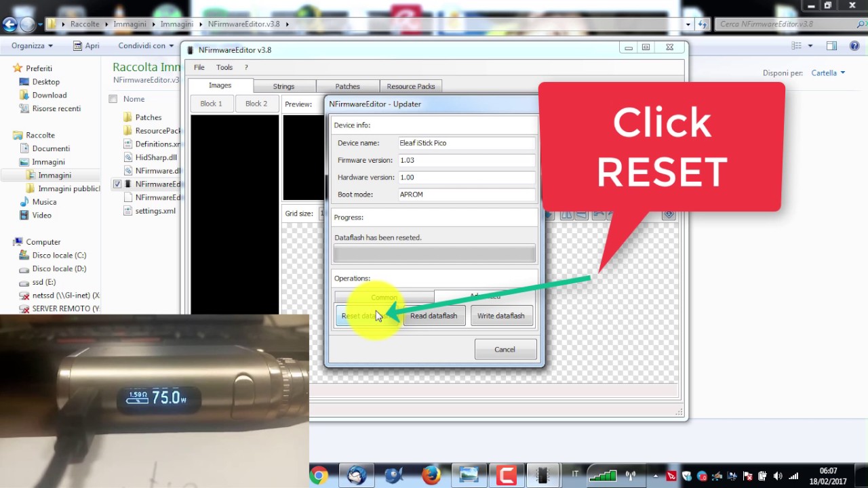The image size is (868, 488).
Task: Open the File menu in NFirmwareEditor
Action: 199,67
